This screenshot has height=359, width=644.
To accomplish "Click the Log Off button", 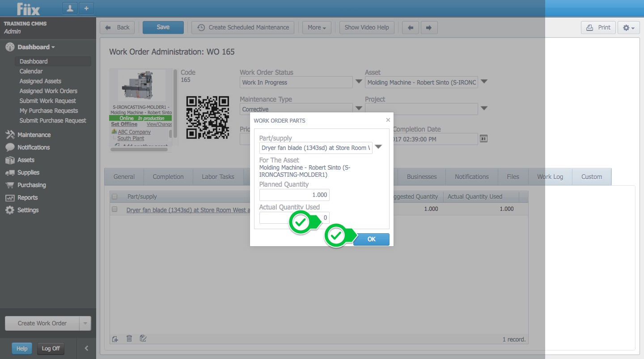I will pyautogui.click(x=51, y=348).
